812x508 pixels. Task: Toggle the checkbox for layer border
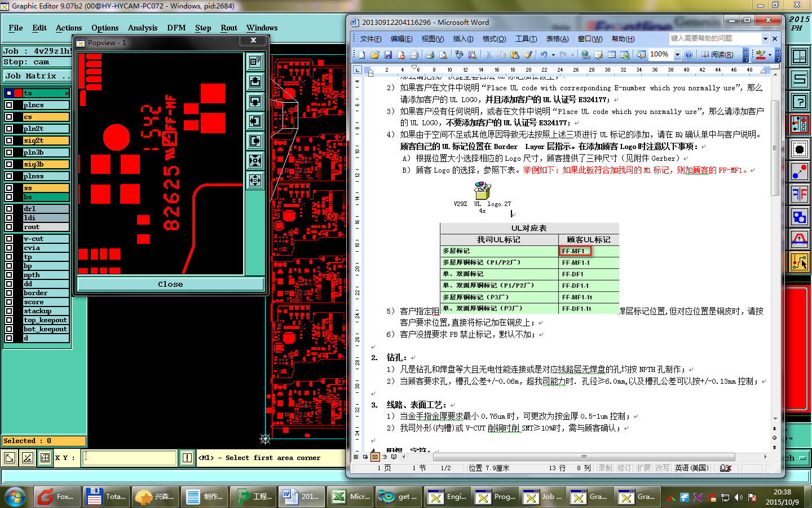coord(9,293)
